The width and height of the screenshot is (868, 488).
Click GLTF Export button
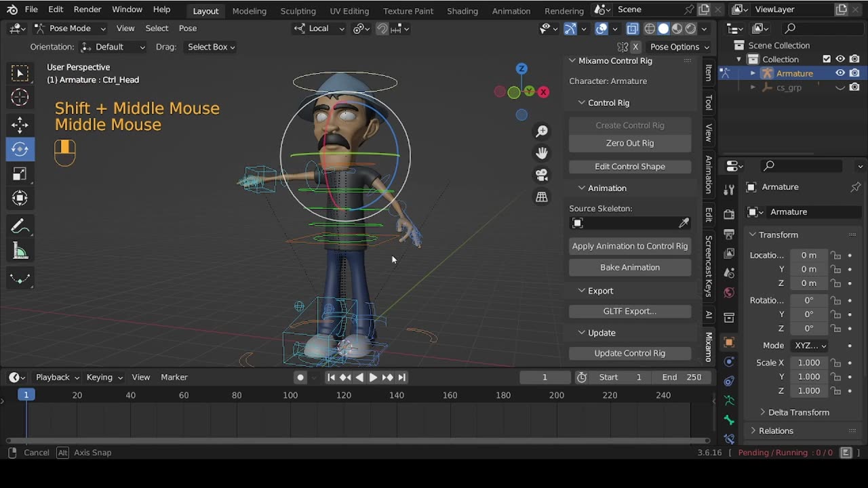coord(630,311)
